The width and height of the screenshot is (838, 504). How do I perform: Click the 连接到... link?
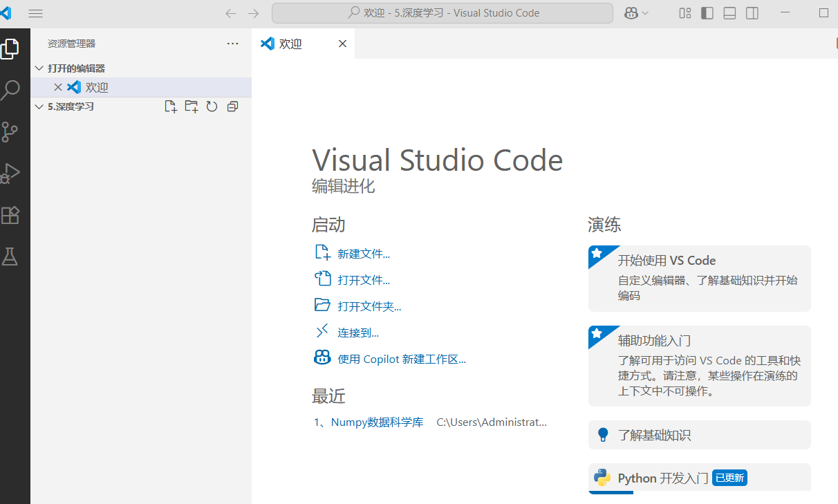pyautogui.click(x=358, y=333)
